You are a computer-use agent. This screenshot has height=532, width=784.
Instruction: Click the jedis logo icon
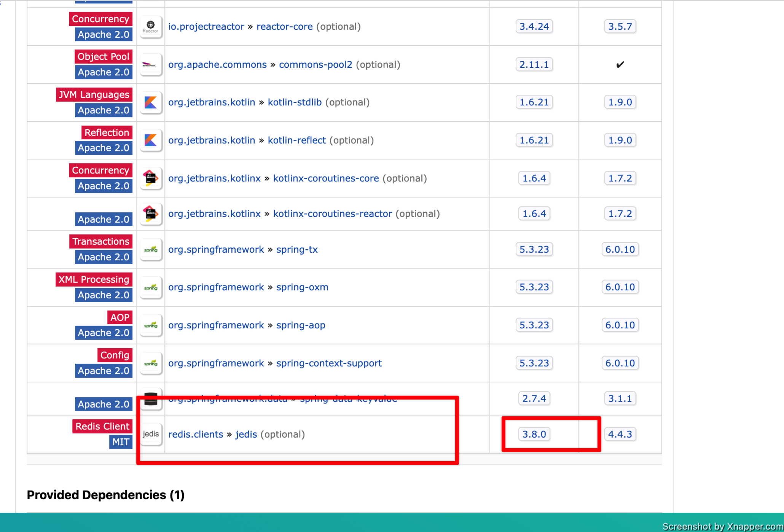[151, 434]
